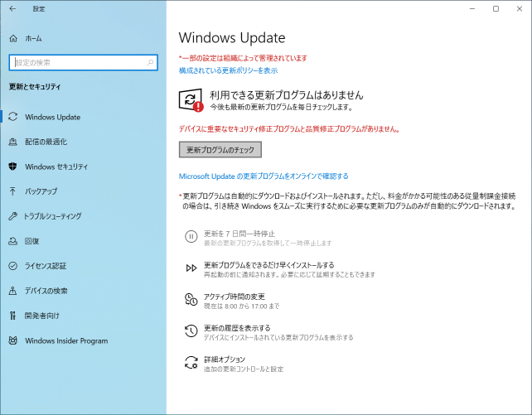Open 開発者向け tools icon
This screenshot has height=415, width=532.
click(13, 316)
